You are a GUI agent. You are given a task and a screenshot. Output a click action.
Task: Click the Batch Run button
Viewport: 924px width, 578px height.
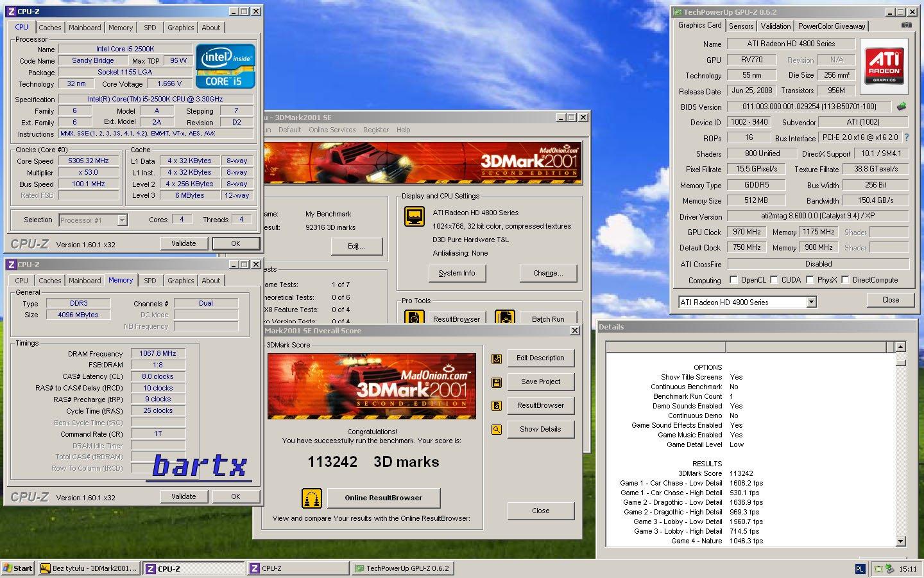(x=548, y=319)
